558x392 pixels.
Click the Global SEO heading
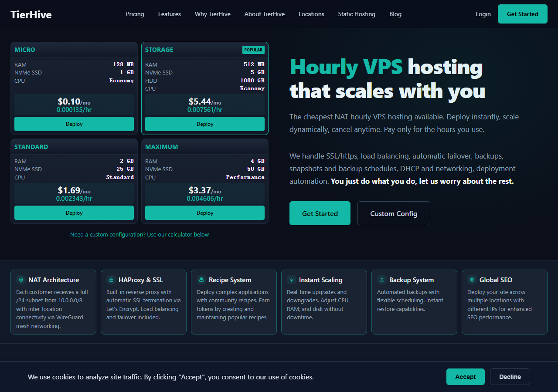pyautogui.click(x=496, y=280)
